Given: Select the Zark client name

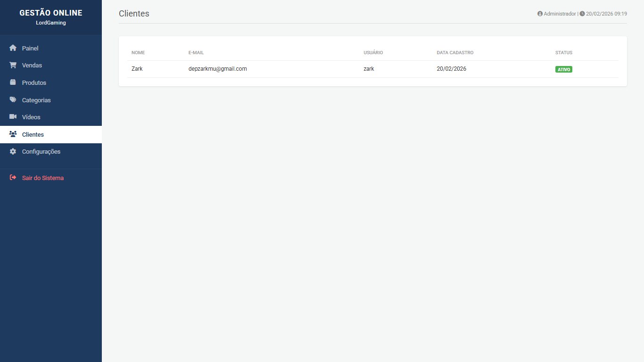Looking at the screenshot, I should click(137, 69).
